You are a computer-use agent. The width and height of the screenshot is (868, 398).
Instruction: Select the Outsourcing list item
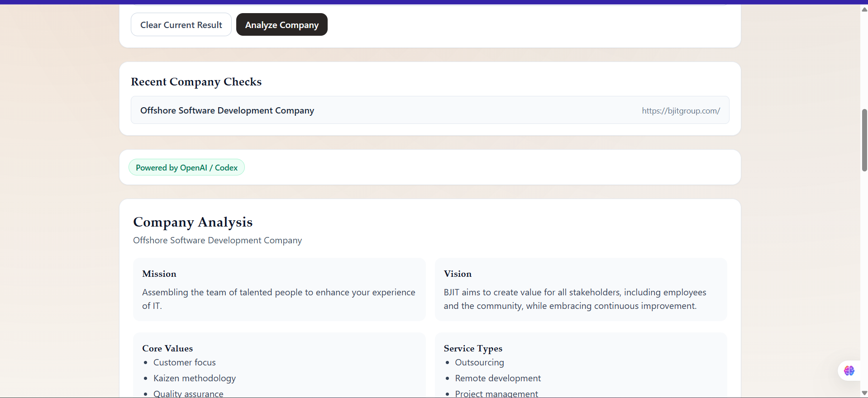tap(479, 362)
